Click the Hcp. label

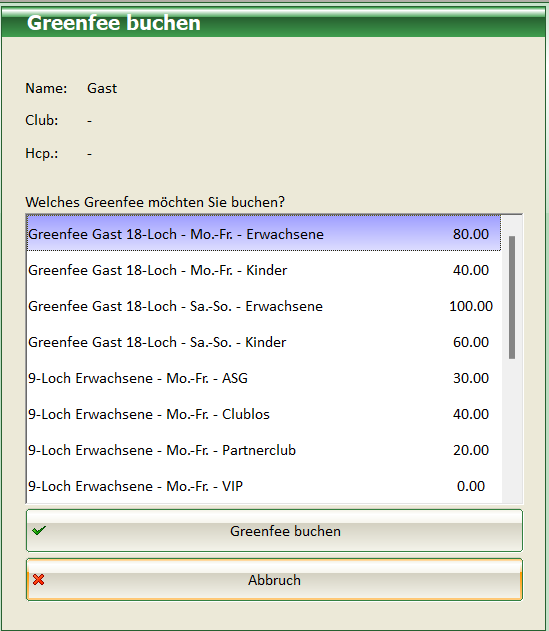pyautogui.click(x=42, y=153)
